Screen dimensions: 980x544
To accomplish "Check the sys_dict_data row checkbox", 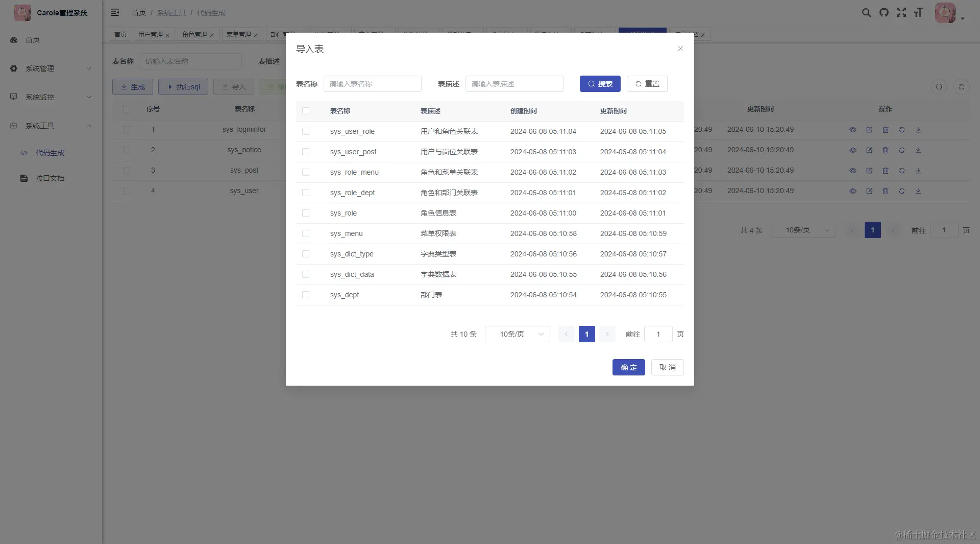I will tap(306, 274).
